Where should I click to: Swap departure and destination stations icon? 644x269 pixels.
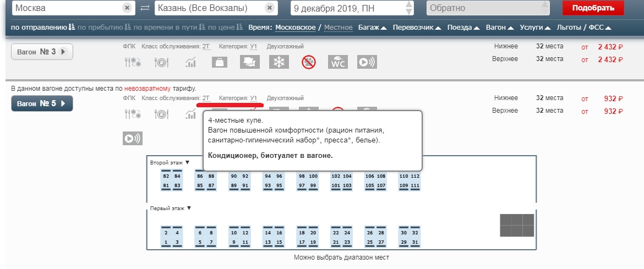145,8
